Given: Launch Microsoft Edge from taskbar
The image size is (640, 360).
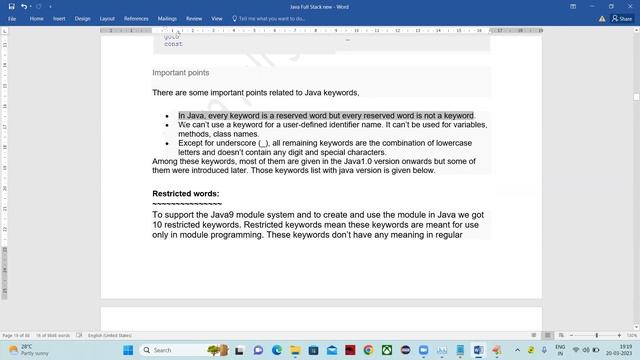Looking at the screenshot, I should click(x=277, y=350).
